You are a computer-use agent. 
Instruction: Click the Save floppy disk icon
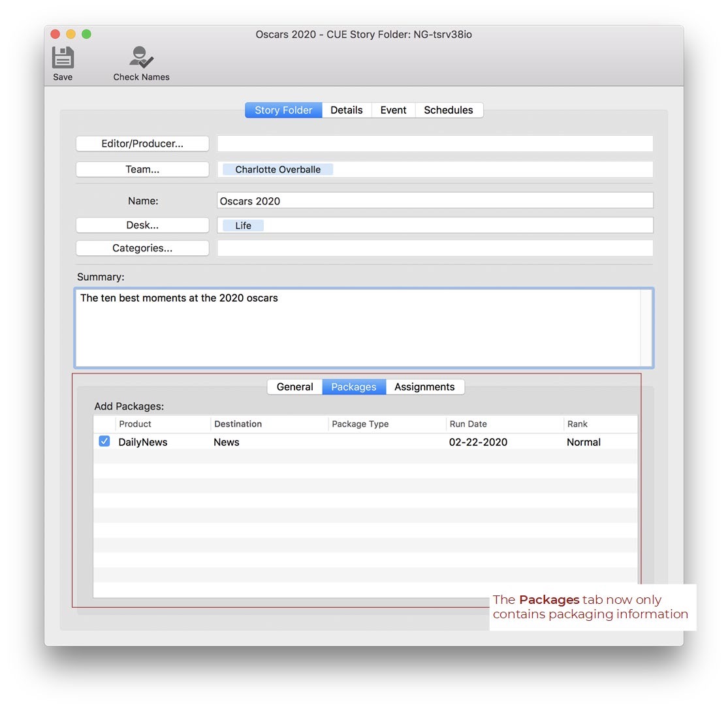63,58
